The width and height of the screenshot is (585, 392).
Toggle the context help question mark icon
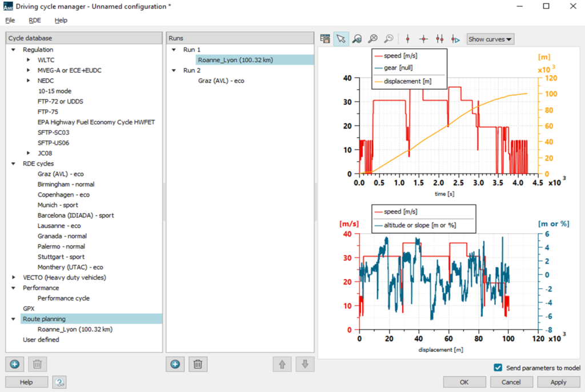tap(59, 382)
